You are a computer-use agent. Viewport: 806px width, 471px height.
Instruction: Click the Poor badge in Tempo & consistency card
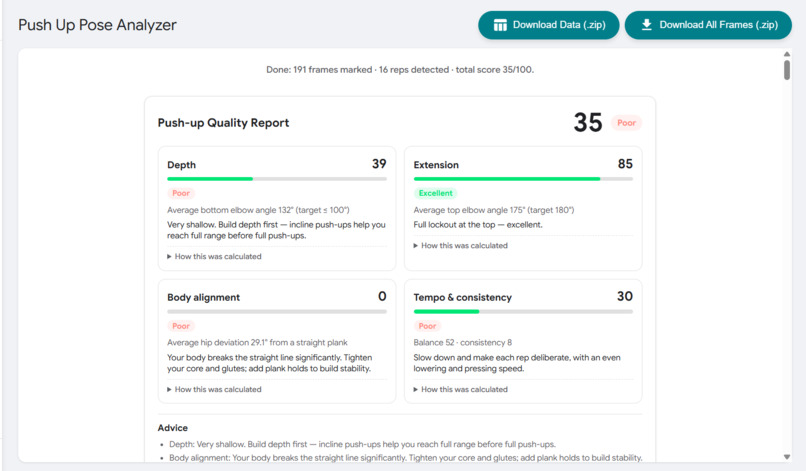427,326
